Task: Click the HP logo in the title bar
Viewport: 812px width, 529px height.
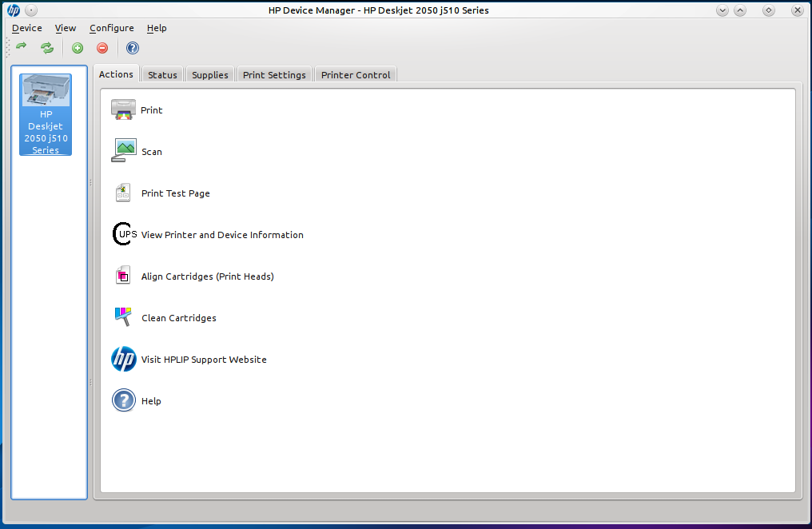Action: pyautogui.click(x=14, y=10)
